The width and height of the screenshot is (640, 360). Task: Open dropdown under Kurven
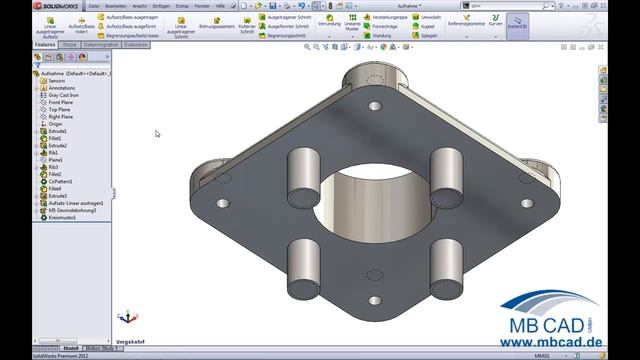(496, 36)
